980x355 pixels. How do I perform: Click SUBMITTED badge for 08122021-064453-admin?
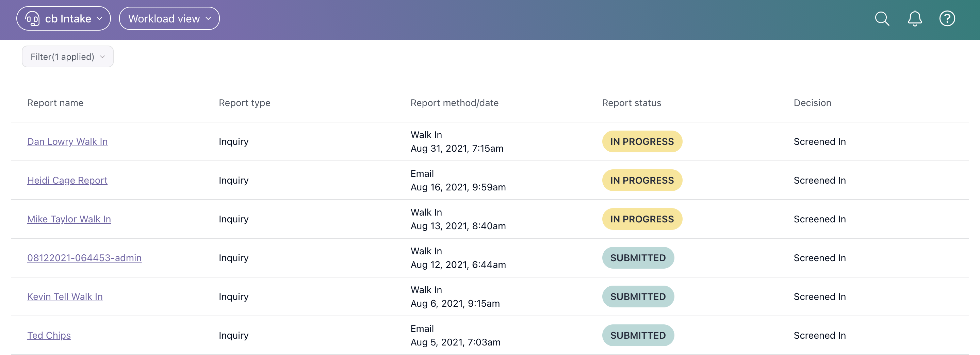point(638,258)
